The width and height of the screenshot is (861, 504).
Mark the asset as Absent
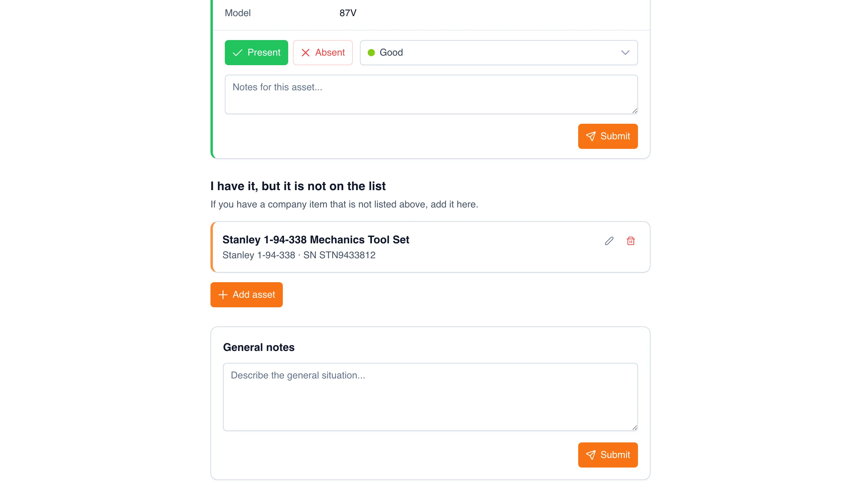point(323,53)
